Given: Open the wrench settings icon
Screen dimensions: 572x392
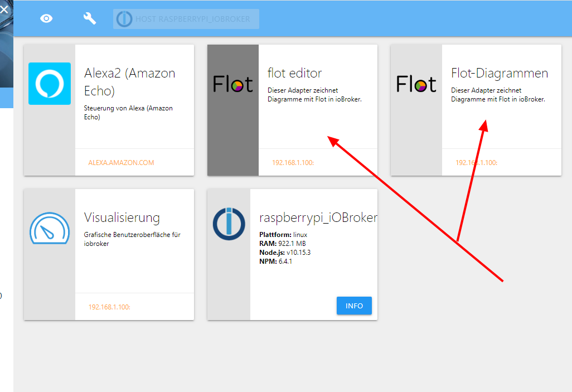Looking at the screenshot, I should 89,18.
